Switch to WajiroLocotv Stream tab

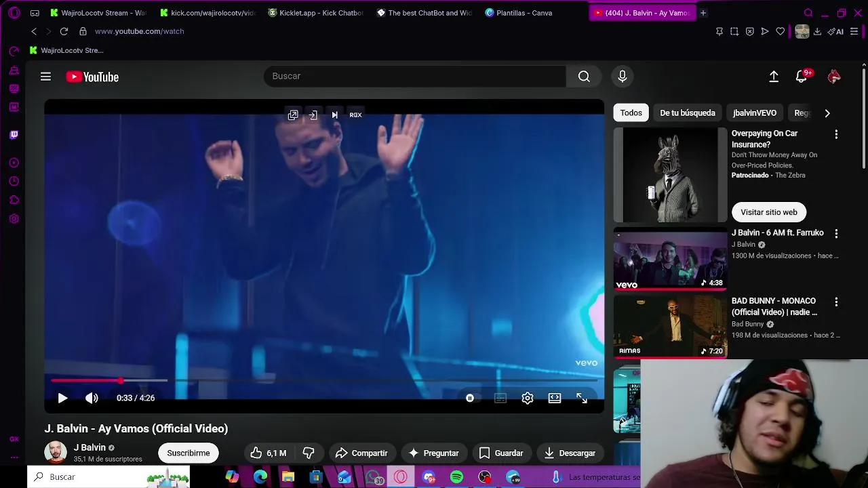[x=98, y=13]
